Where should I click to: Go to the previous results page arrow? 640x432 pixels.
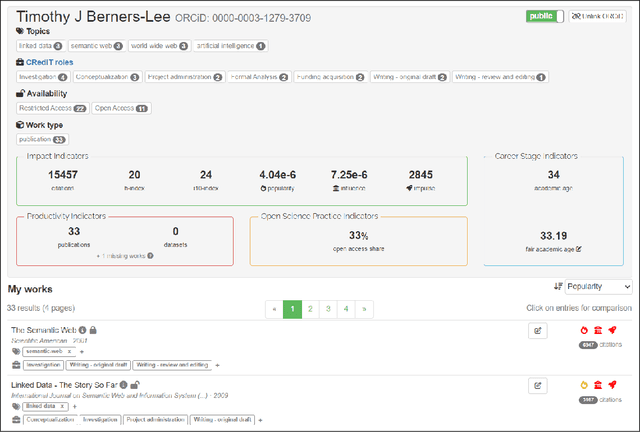274,309
